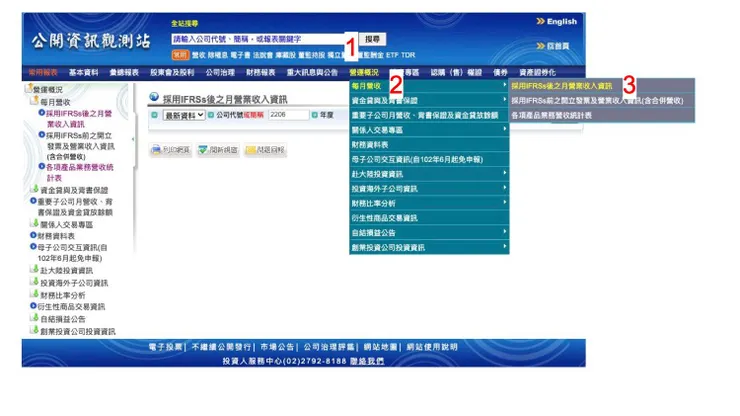Select 衍生性商品交易資訊 in sidebar tree
Viewport: 740px width, 416px height.
pyautogui.click(x=71, y=307)
